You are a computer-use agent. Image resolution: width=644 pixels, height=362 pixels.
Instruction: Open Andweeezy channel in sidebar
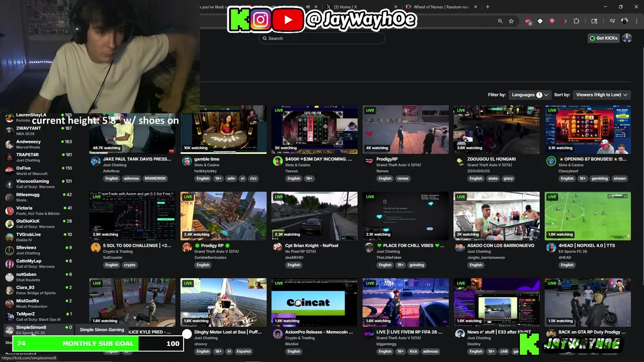point(38,144)
